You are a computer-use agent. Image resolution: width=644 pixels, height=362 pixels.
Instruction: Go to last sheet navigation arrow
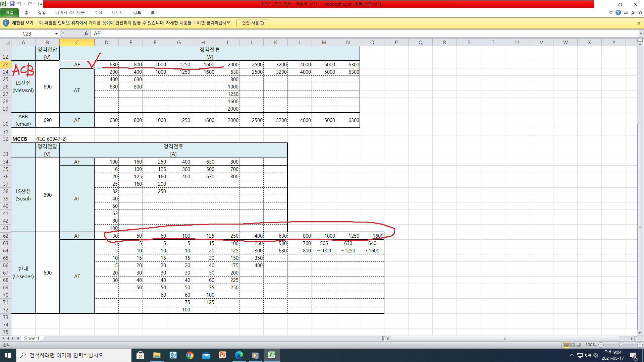coord(18,339)
